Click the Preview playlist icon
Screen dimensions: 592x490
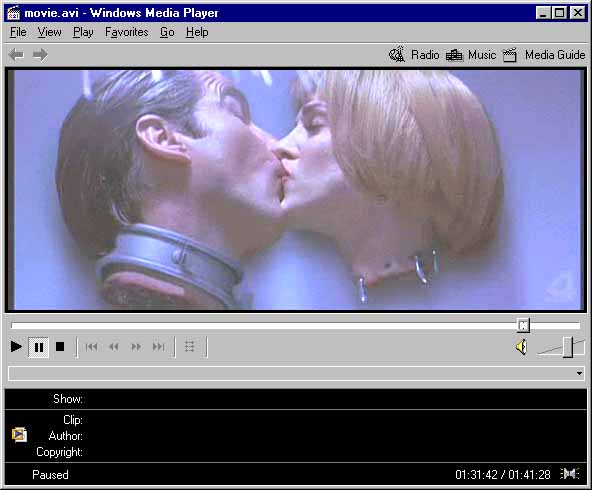pos(190,347)
